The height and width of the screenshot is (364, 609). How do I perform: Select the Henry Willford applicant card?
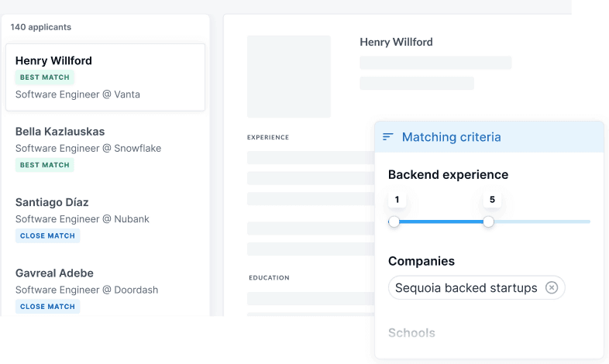tap(105, 77)
